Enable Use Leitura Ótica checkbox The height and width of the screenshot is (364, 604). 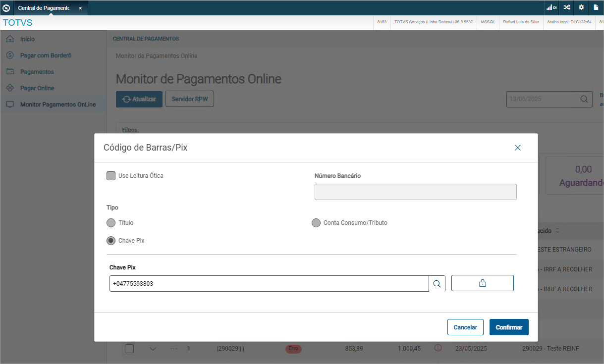(111, 176)
